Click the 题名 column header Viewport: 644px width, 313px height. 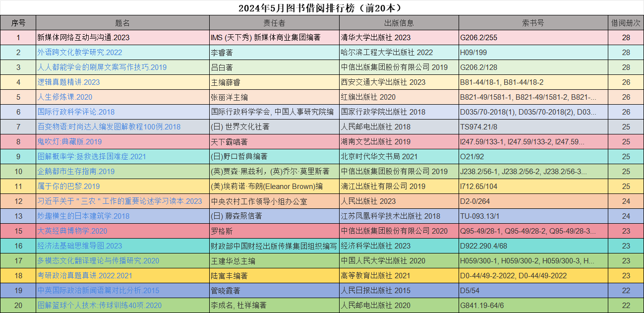(122, 23)
